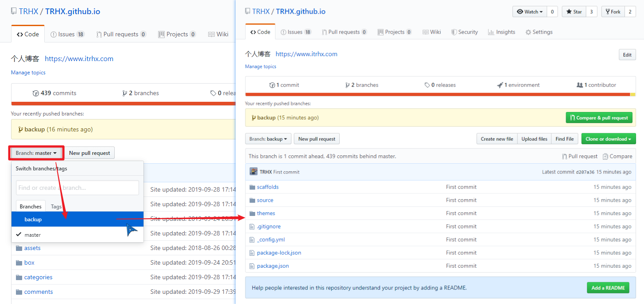The height and width of the screenshot is (304, 644).
Task: Open the comments folder in the left window
Action: click(x=39, y=292)
